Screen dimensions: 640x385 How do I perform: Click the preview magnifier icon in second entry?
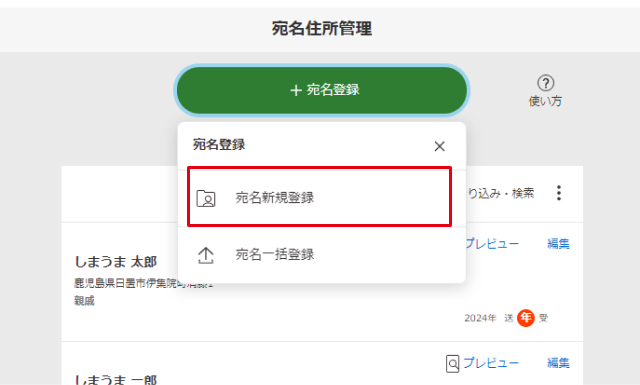(452, 363)
